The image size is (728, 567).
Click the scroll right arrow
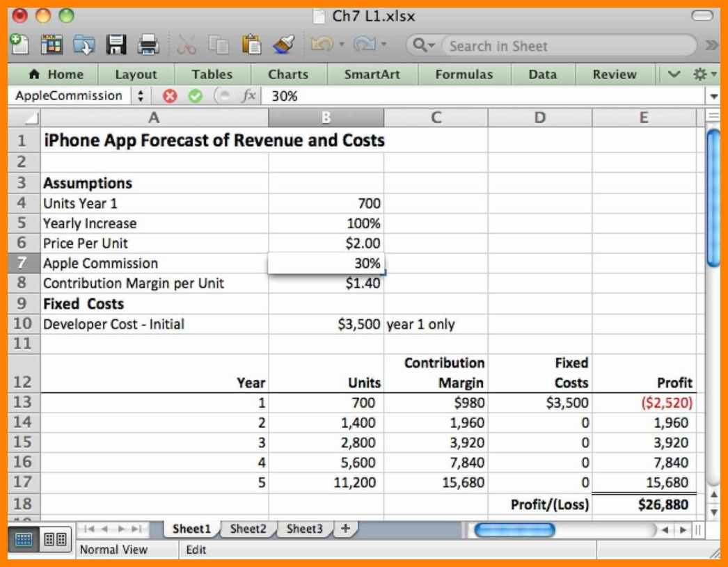[683, 529]
